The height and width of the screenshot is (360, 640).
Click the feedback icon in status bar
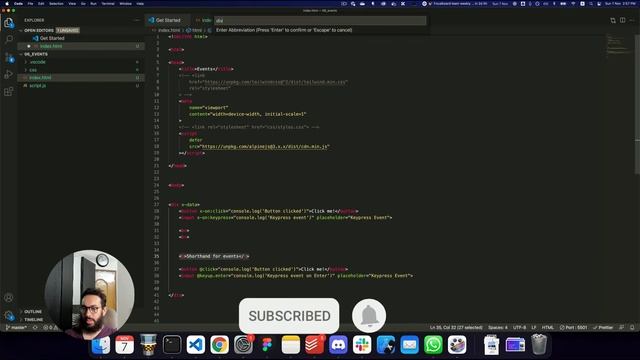pyautogui.click(x=622, y=327)
